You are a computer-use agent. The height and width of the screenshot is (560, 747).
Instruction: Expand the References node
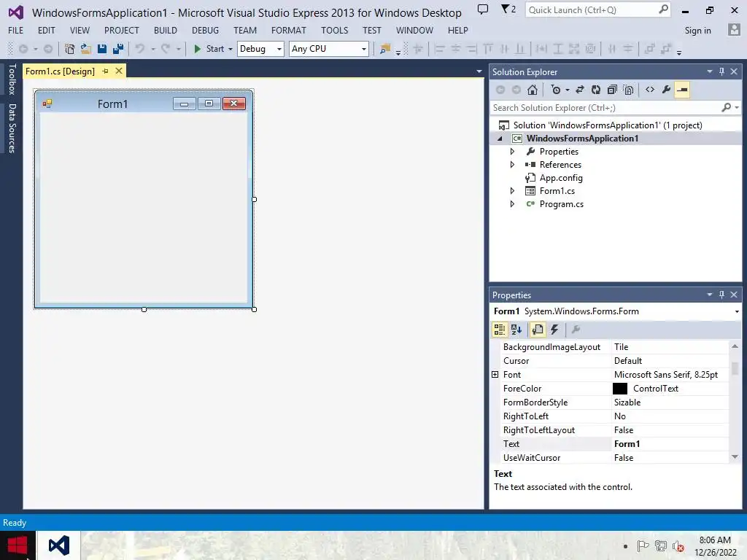[512, 164]
